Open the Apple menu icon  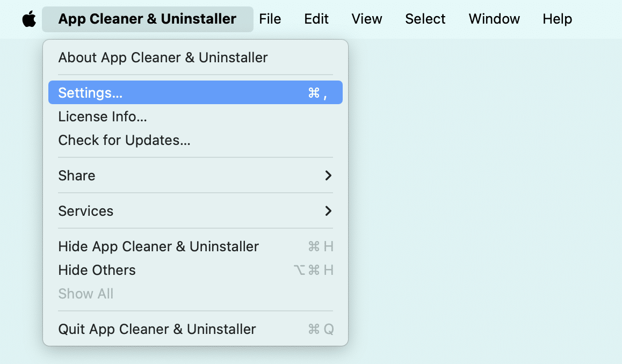pos(29,19)
